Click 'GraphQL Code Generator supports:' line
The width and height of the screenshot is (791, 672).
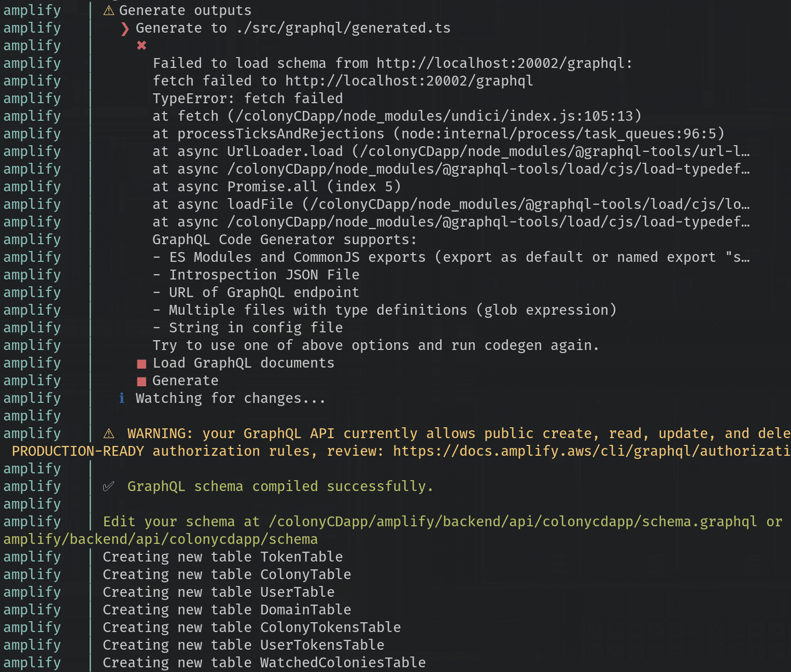285,240
